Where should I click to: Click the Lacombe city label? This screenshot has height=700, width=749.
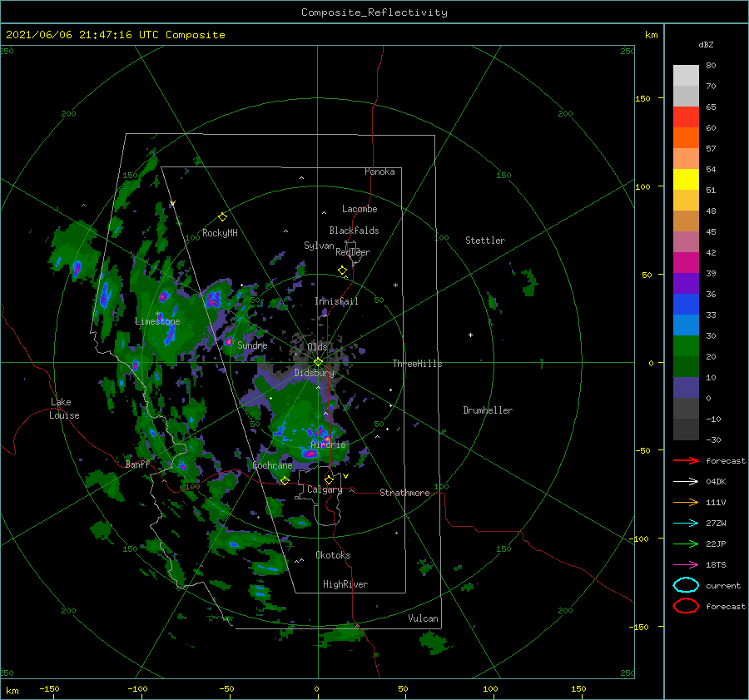pyautogui.click(x=360, y=209)
